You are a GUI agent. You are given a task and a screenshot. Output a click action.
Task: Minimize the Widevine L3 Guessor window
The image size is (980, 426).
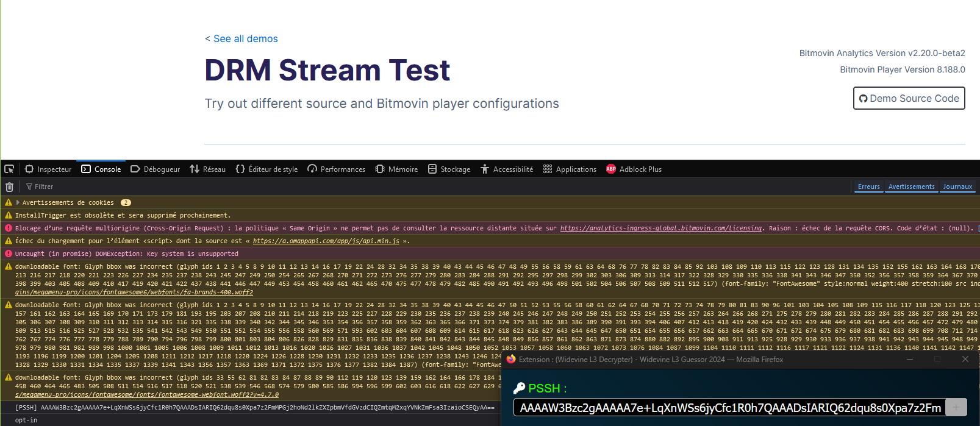tap(910, 359)
